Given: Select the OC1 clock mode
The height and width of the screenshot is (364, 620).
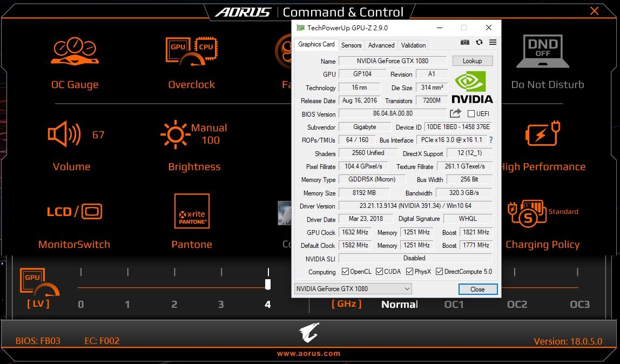Looking at the screenshot, I should coord(454,304).
